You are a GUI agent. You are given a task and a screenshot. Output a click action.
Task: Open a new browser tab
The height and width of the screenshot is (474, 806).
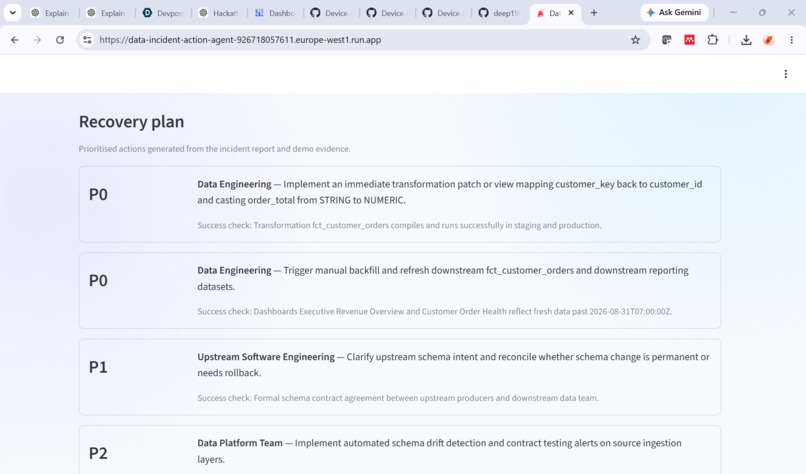point(594,13)
